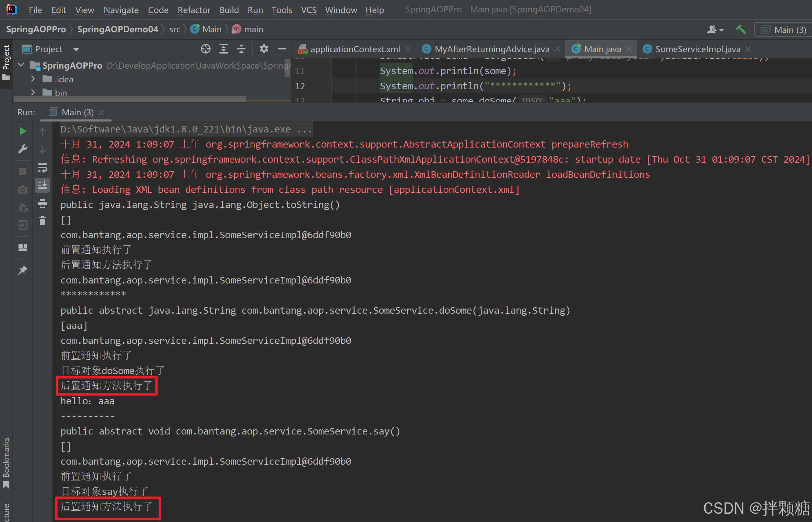The width and height of the screenshot is (812, 522).
Task: Toggle scroll to end in console
Action: pos(43,185)
